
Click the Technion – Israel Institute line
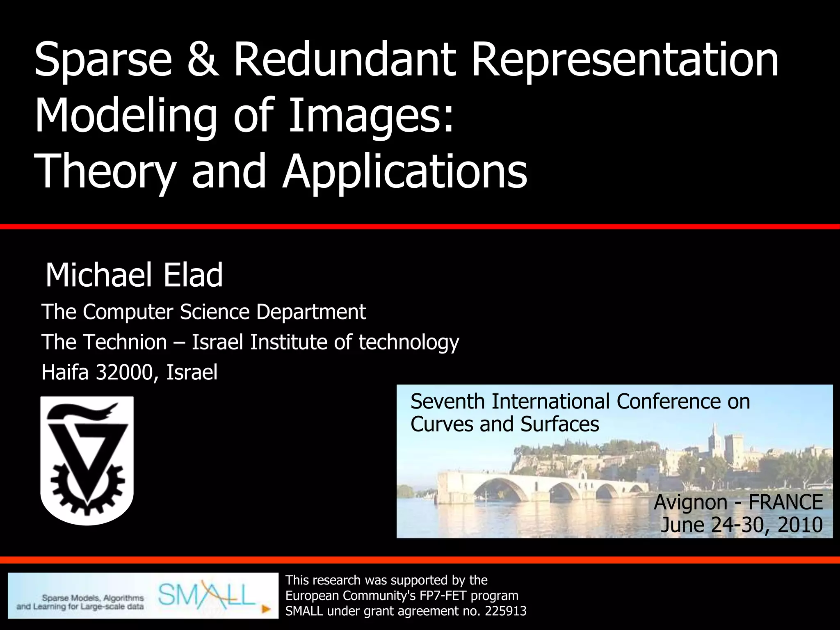coord(250,342)
